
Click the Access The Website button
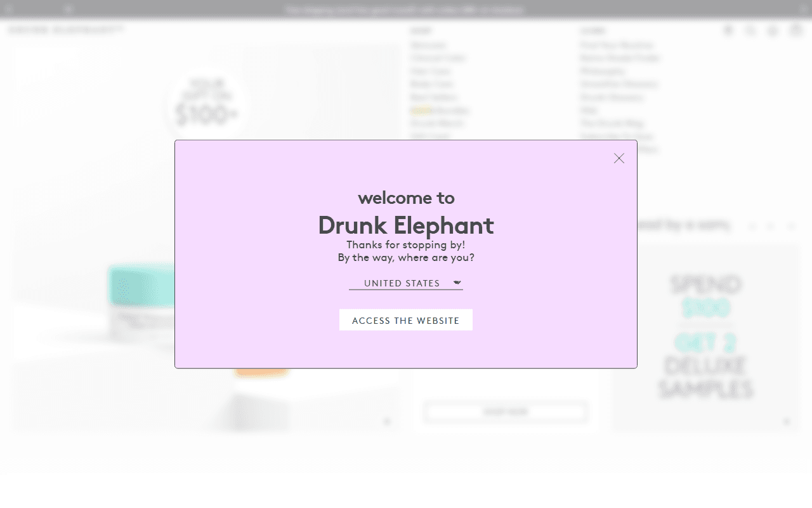point(406,320)
